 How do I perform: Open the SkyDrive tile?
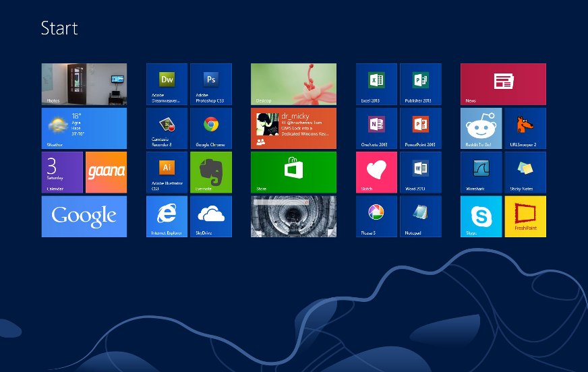pos(211,216)
